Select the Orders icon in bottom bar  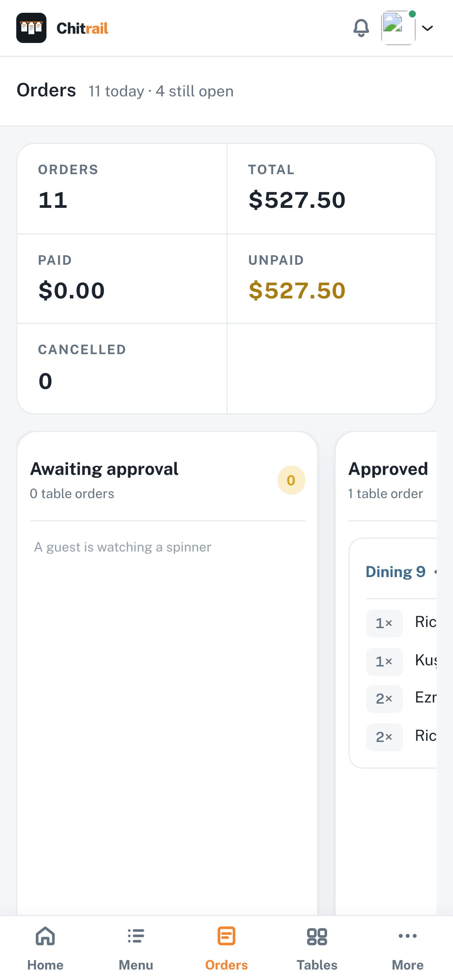pyautogui.click(x=226, y=936)
